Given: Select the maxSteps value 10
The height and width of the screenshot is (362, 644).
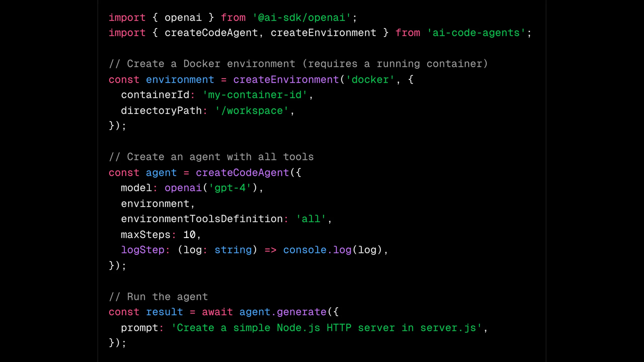Looking at the screenshot, I should click(x=190, y=234).
